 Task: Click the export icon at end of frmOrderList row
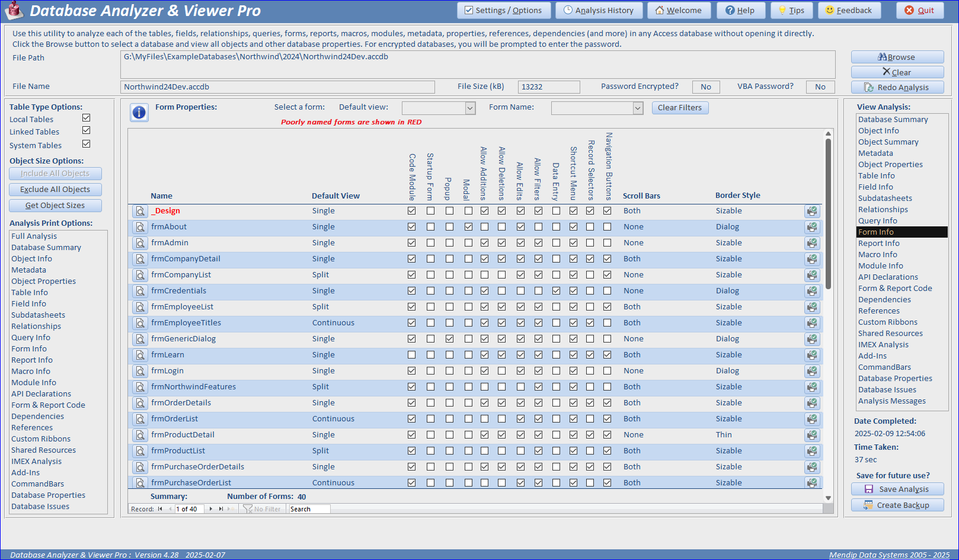tap(812, 419)
